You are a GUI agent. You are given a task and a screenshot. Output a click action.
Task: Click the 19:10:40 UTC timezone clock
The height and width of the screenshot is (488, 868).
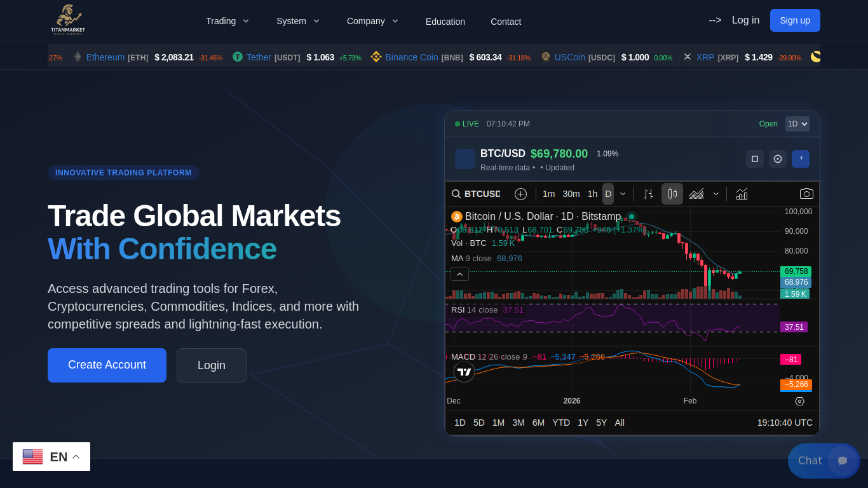(785, 423)
